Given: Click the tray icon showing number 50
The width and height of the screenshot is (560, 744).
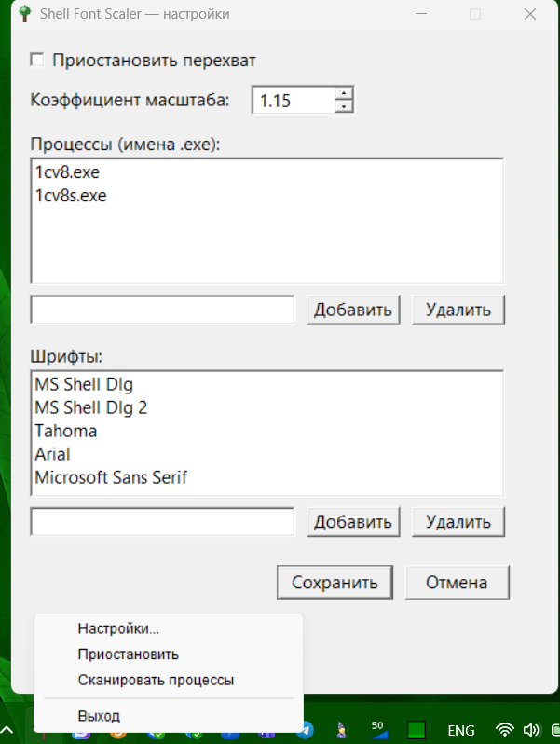Looking at the screenshot, I should pos(379,730).
